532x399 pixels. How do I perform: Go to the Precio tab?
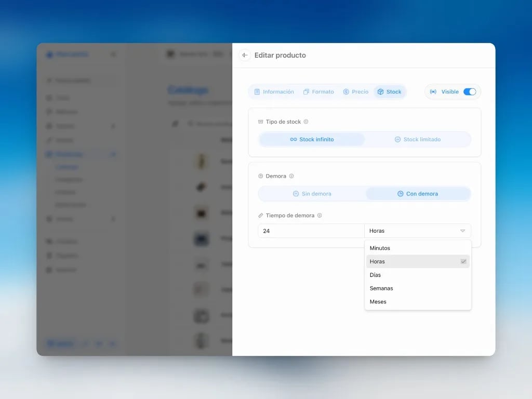click(x=355, y=91)
